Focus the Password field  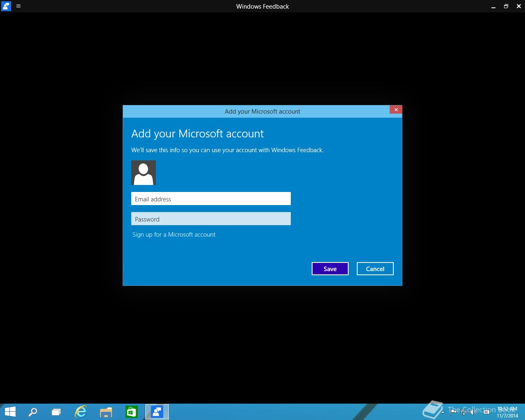(x=211, y=219)
